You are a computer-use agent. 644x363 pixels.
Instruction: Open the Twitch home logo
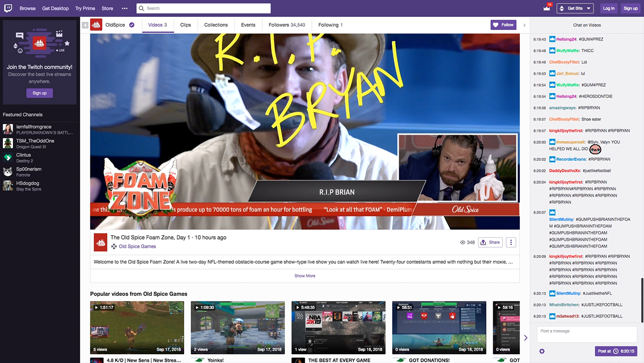(8, 8)
